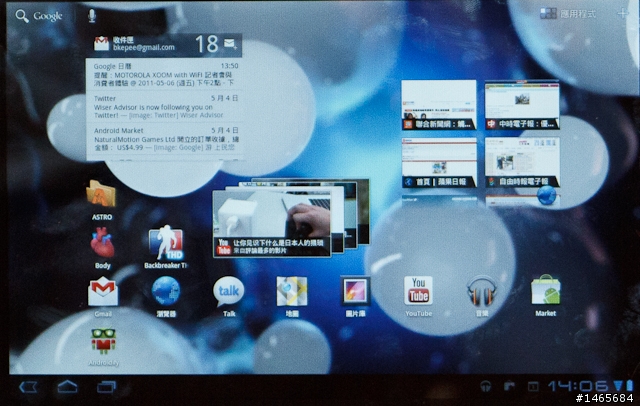
Task: Tap the calendar notification icon in status bar
Action: 533,386
